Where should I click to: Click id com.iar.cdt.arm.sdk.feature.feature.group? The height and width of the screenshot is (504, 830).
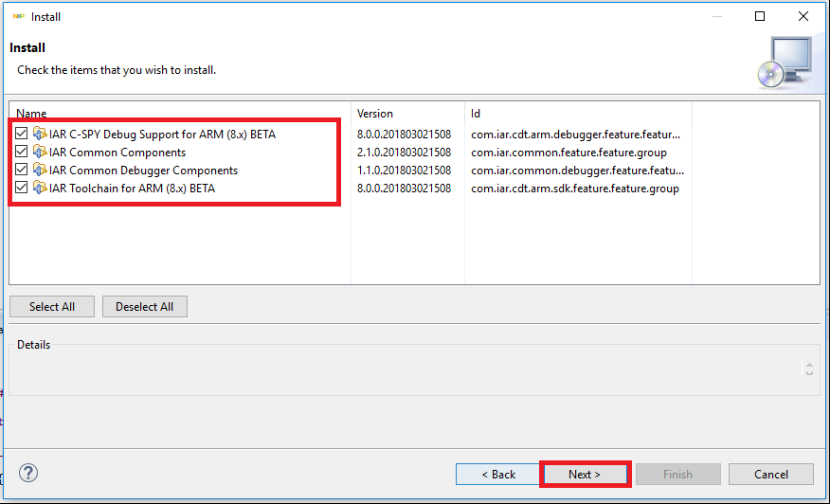tap(575, 188)
